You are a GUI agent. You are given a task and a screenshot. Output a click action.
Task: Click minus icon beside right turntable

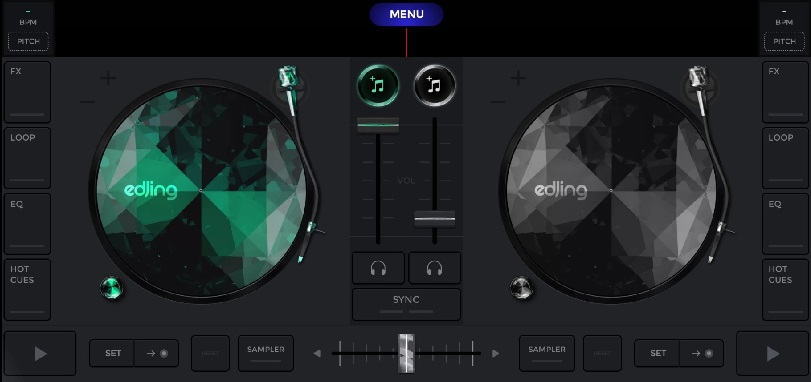[498, 101]
